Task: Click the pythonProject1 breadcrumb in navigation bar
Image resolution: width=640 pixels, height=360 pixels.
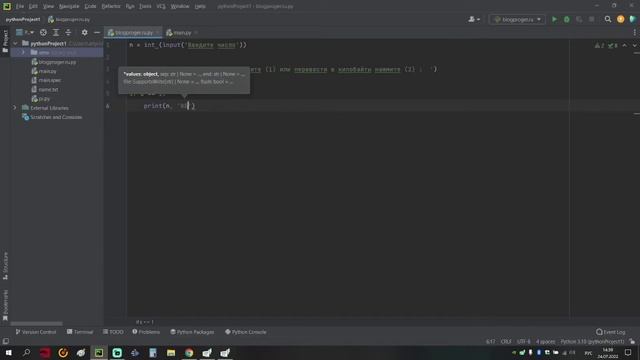Action: [23, 19]
